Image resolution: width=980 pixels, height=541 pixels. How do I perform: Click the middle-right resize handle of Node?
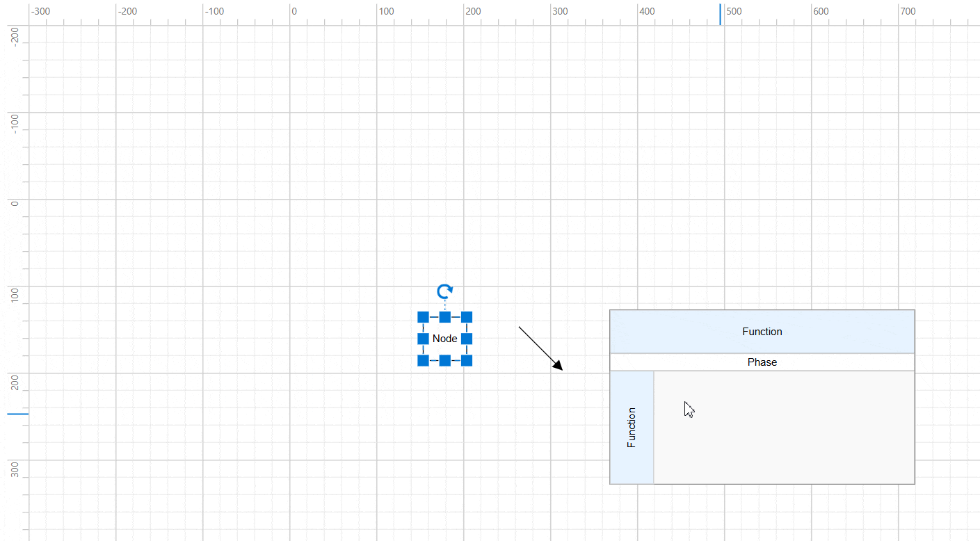point(467,339)
